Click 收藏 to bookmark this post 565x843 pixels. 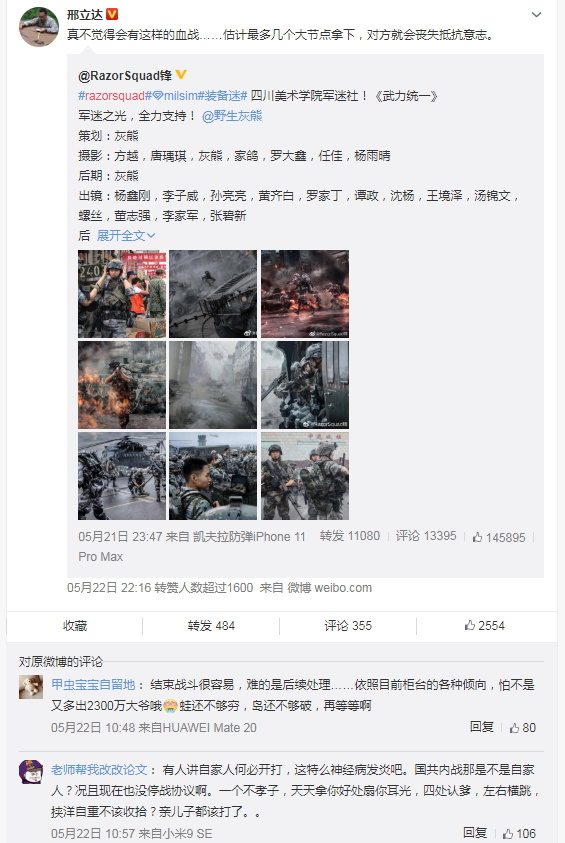75,625
